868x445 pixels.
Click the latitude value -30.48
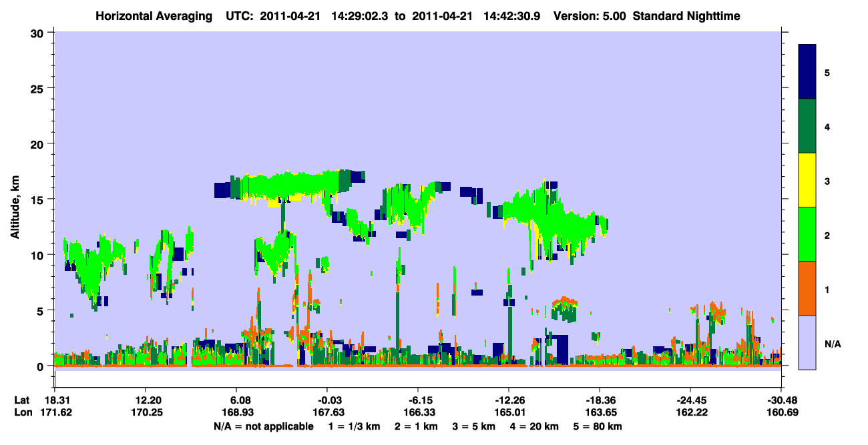point(781,400)
